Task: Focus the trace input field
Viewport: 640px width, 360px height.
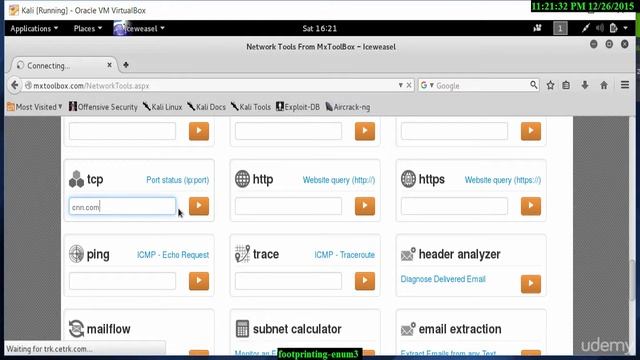Action: click(288, 281)
